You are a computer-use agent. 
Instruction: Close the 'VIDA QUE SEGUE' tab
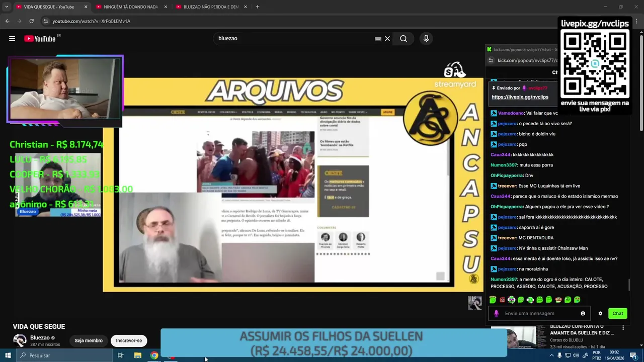[x=86, y=7]
